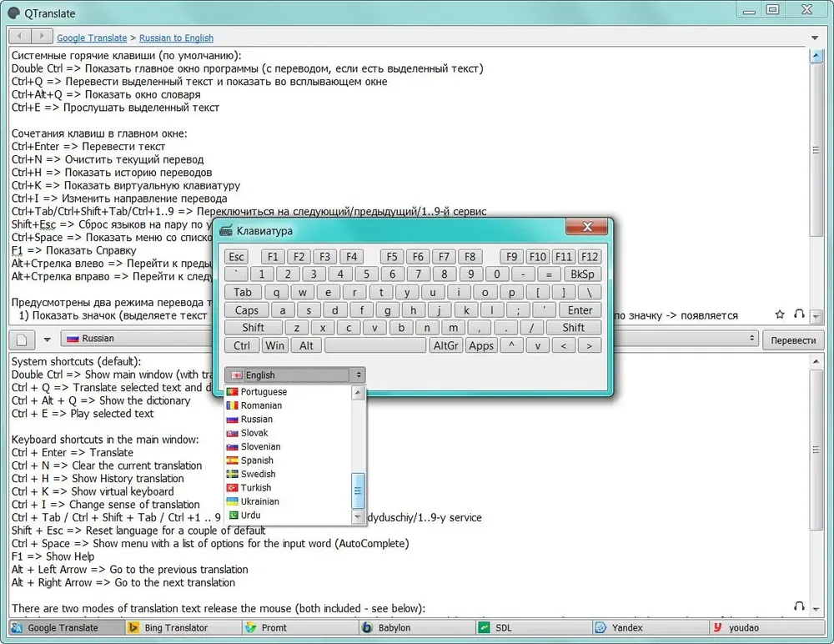Close the Клавиатура virtual keyboard window
This screenshot has height=644, width=834.
coord(586,227)
